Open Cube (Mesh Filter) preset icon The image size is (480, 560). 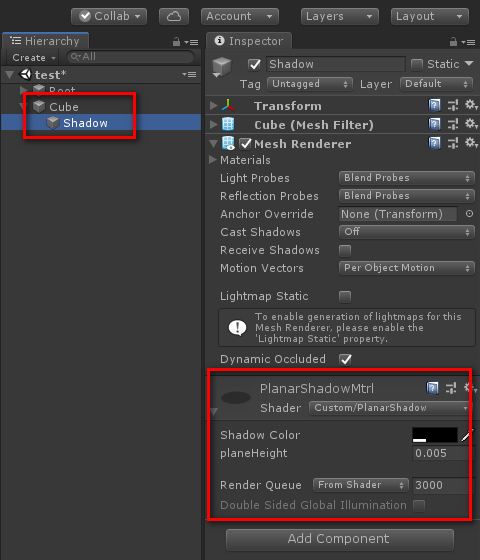point(453,124)
